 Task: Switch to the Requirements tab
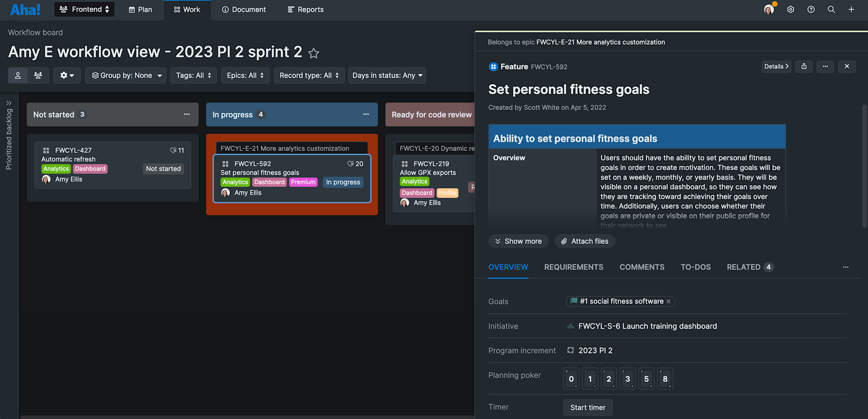573,267
